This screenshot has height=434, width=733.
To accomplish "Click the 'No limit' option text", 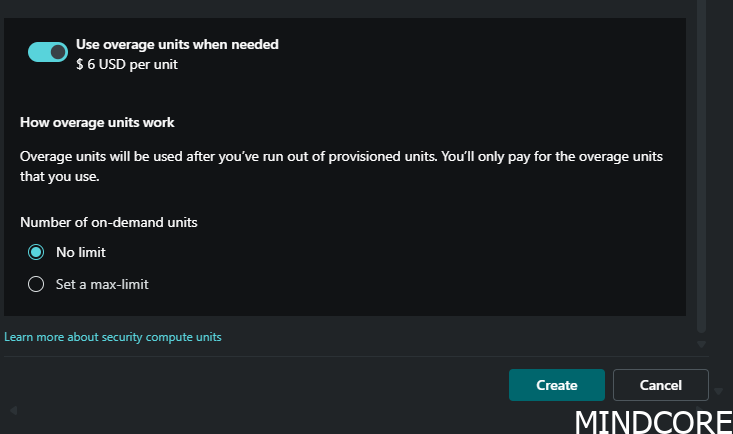I will (81, 252).
